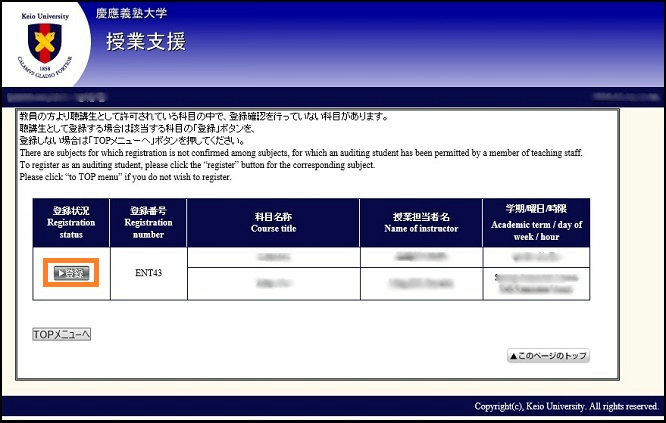Click the first row's course title cell

click(273, 257)
